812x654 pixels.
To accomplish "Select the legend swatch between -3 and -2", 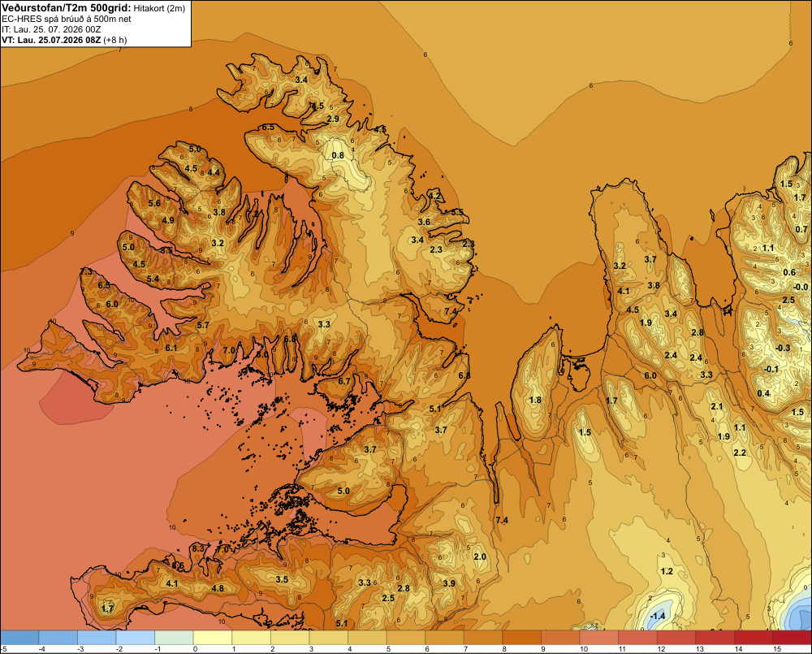I will [x=97, y=638].
